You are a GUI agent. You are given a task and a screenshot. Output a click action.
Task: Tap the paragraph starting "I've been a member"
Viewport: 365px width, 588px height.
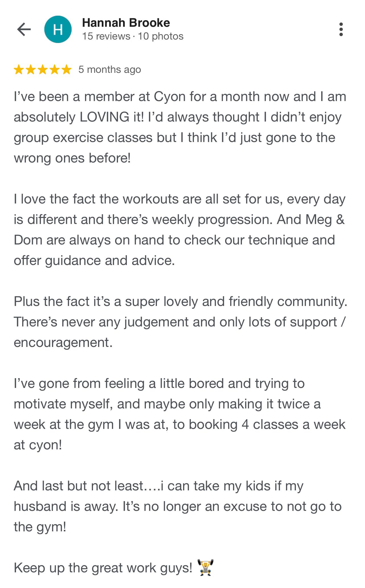coord(180,127)
